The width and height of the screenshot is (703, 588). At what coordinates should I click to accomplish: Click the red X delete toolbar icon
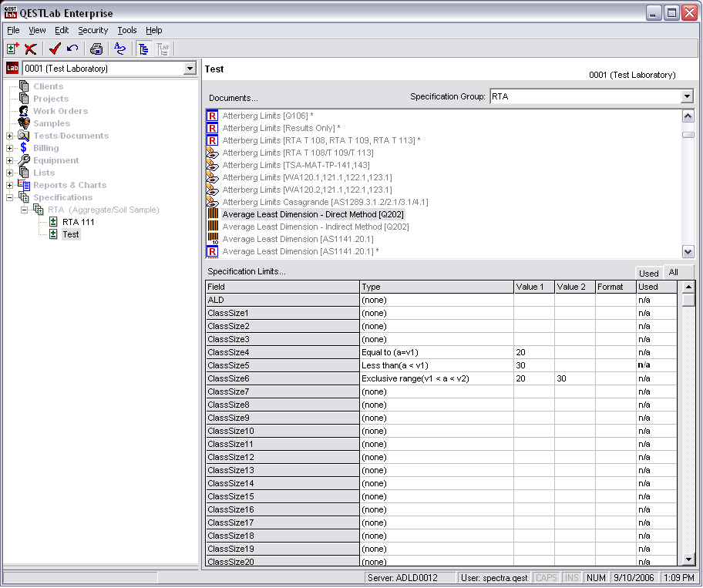pyautogui.click(x=31, y=49)
